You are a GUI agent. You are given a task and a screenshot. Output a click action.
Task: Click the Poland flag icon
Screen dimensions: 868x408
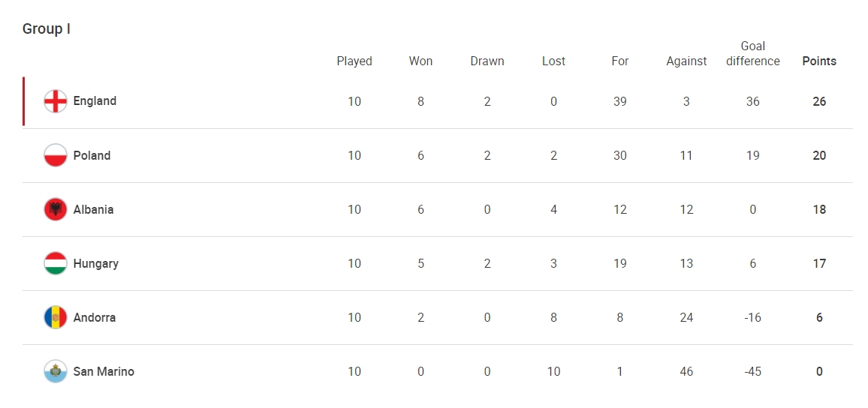[56, 155]
